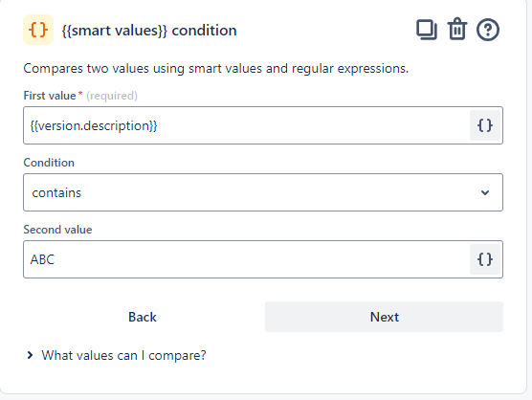Click the 'Condition' field label

point(49,163)
